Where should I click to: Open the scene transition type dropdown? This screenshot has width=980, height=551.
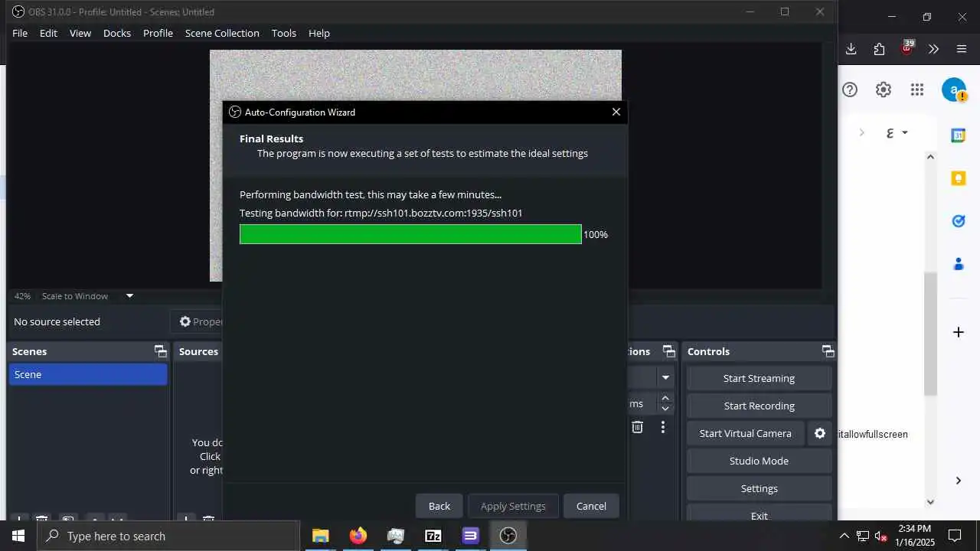point(665,377)
